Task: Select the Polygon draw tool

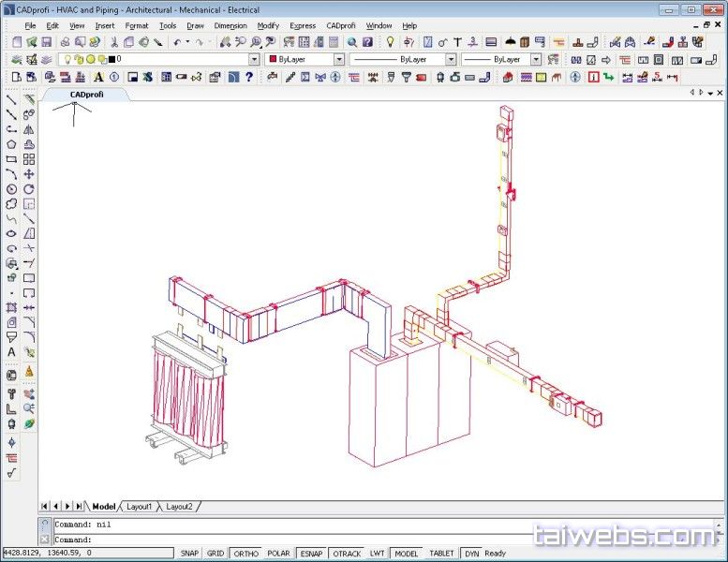Action: (x=11, y=144)
